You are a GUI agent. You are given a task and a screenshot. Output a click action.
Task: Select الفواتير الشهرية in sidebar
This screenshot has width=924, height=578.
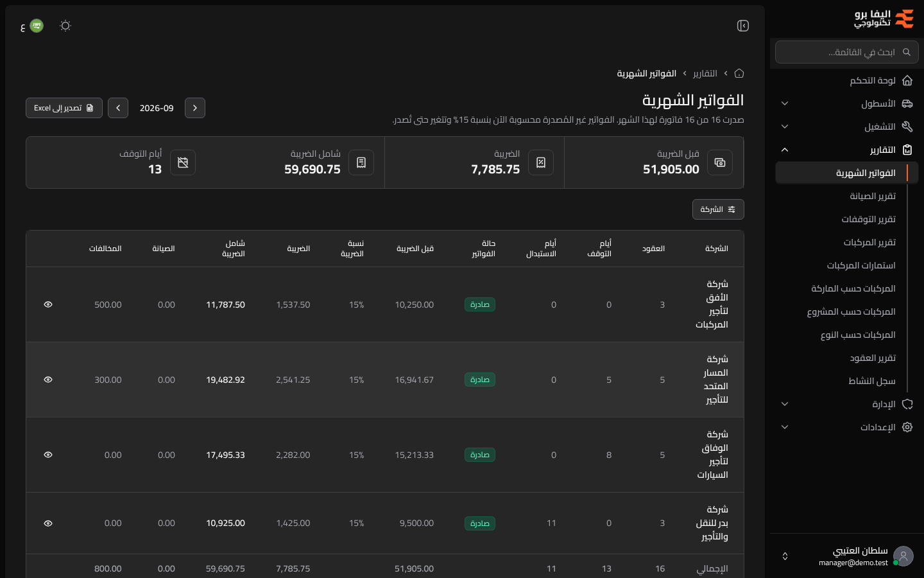(x=847, y=173)
